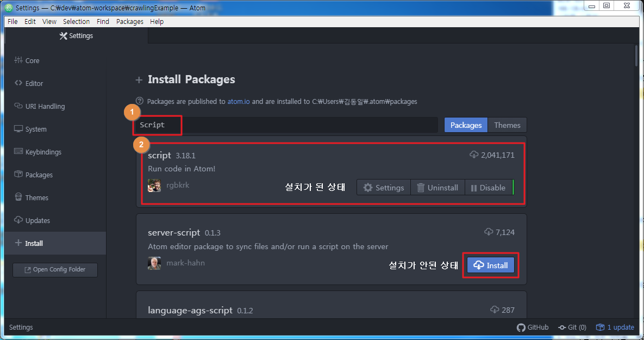Open Settings for the script package
644x340 pixels.
click(x=384, y=188)
